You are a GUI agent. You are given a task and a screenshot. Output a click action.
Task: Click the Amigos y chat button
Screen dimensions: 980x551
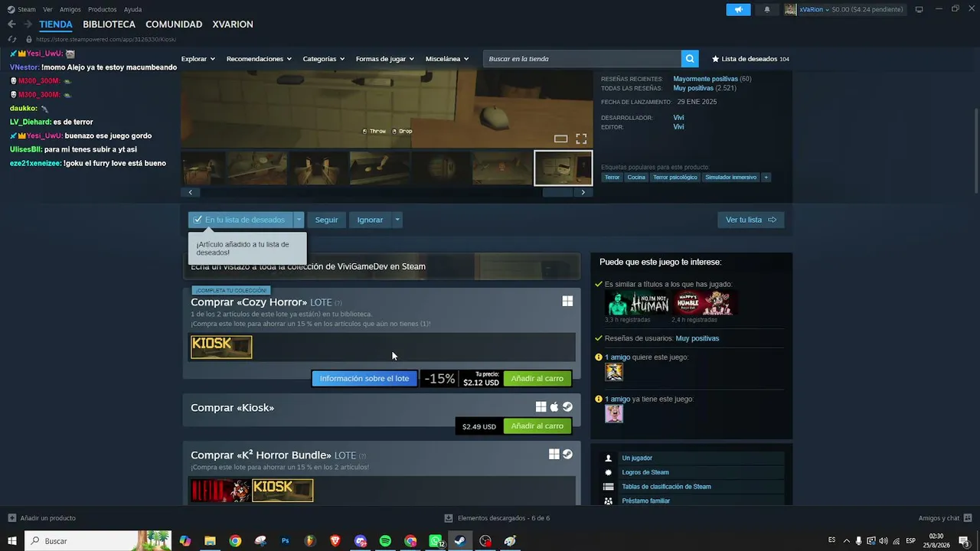tap(945, 518)
